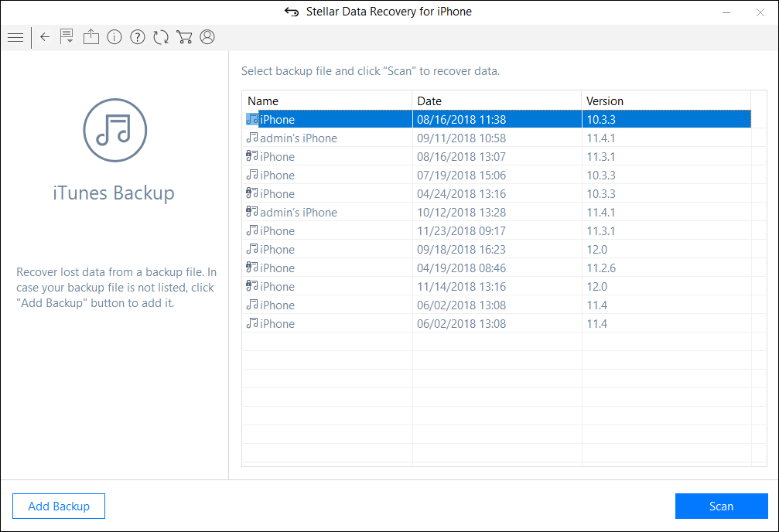Viewport: 779px width, 532px height.
Task: Open the info (i) icon
Action: point(114,37)
